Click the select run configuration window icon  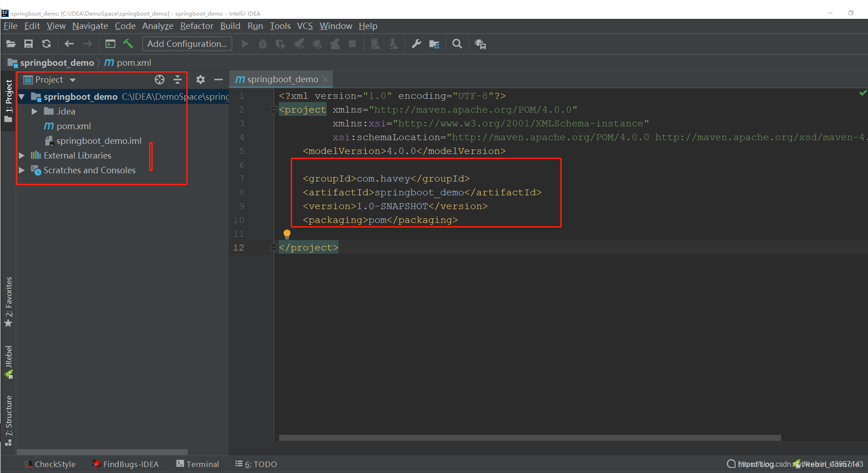tap(110, 44)
